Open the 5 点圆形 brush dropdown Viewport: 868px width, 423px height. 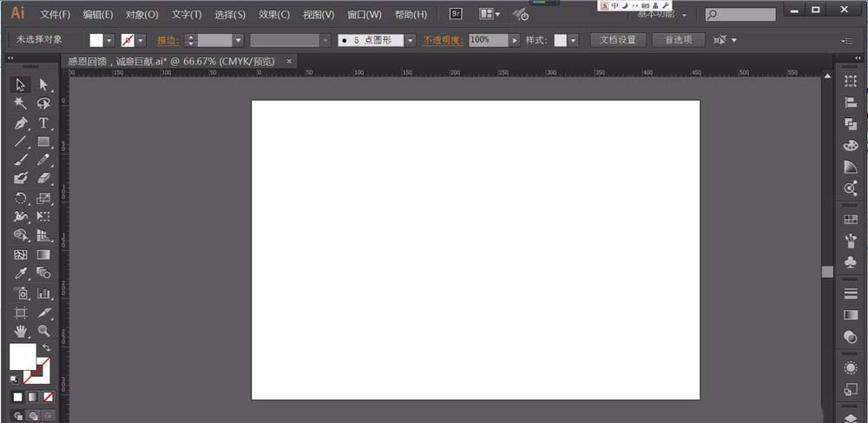pyautogui.click(x=410, y=40)
